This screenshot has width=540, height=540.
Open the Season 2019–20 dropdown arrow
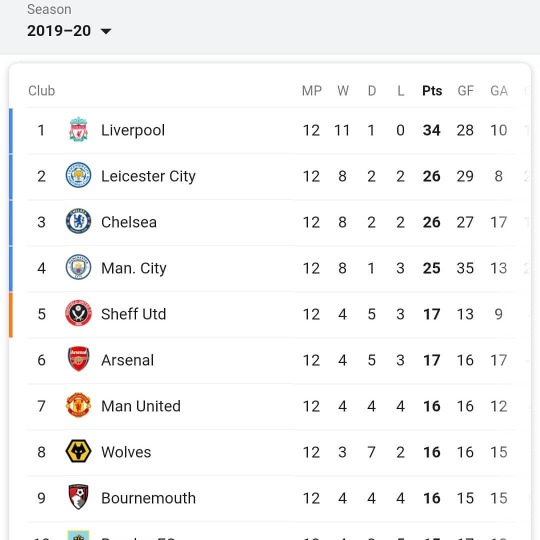106,31
